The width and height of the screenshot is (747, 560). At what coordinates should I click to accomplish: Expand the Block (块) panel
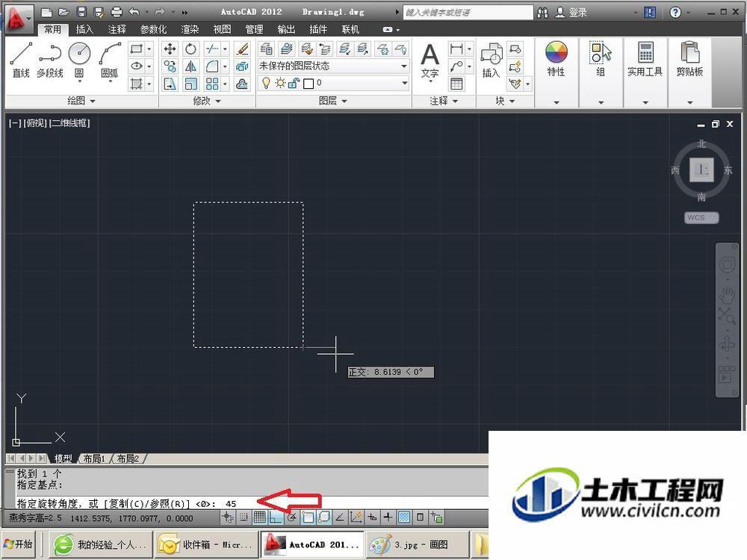(505, 101)
